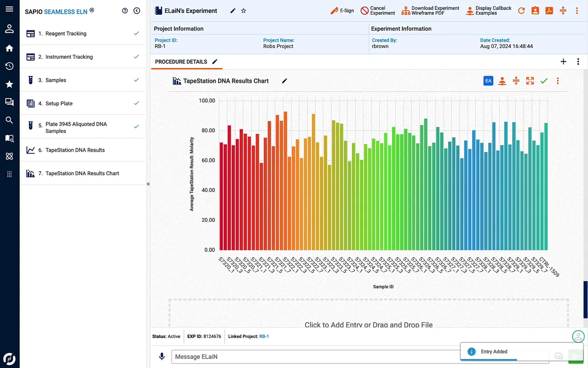Open the history clock icon in sidebar

coord(9,66)
